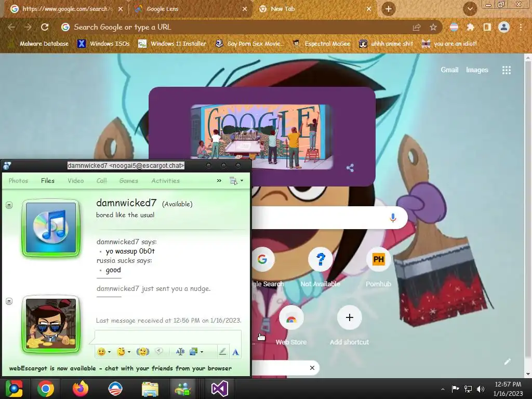The width and height of the screenshot is (532, 399).
Task: Open the Images link on the New Tab page
Action: pyautogui.click(x=477, y=70)
